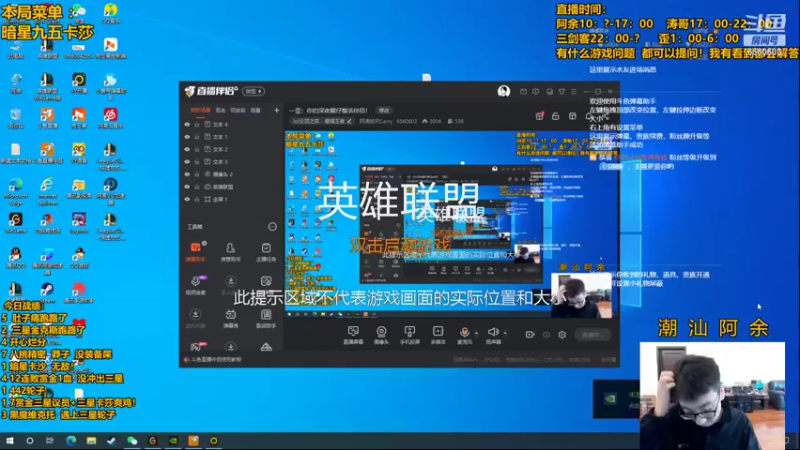Open the funnel filter menu in title bar

(x=562, y=91)
